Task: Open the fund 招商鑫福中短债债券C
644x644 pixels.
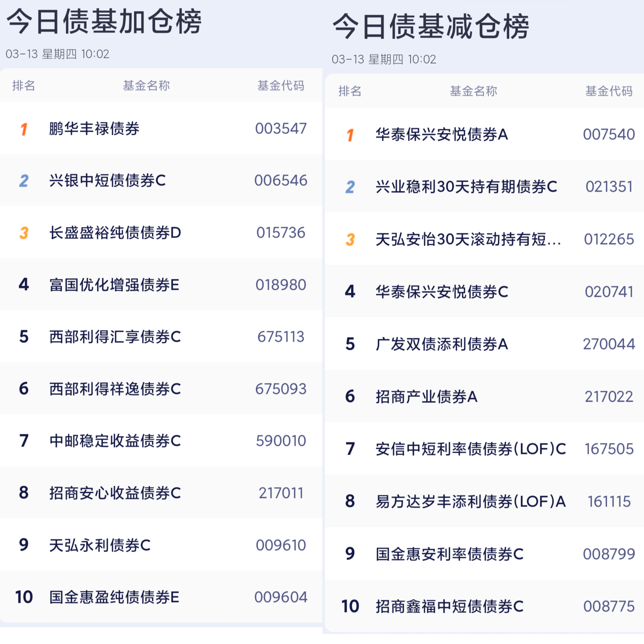Action: (x=449, y=606)
